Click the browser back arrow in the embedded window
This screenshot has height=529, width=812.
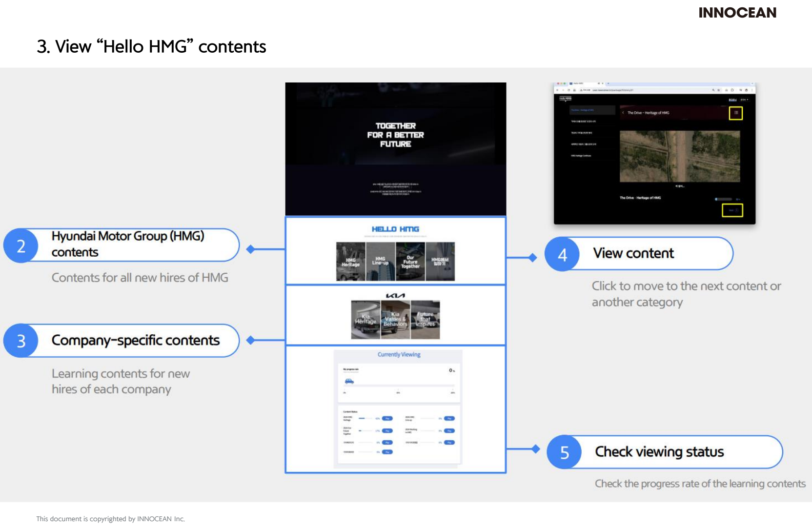557,90
